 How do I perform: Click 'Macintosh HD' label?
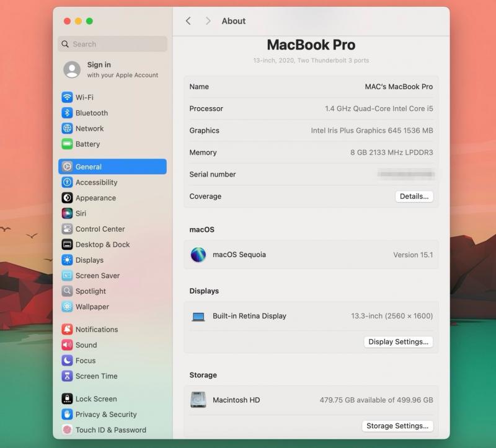pyautogui.click(x=236, y=400)
